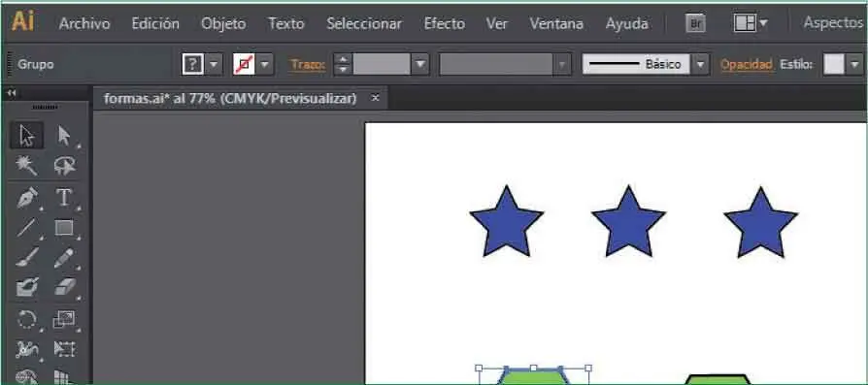Click the stroke weight input field

click(x=382, y=64)
